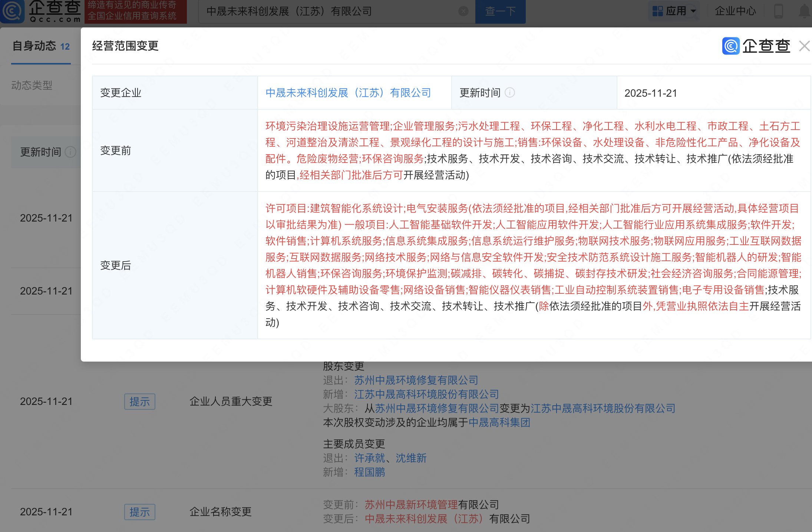The height and width of the screenshot is (532, 812).
Task: Click the 提示 tag beside 企业人员重大变更
Action: 139,402
